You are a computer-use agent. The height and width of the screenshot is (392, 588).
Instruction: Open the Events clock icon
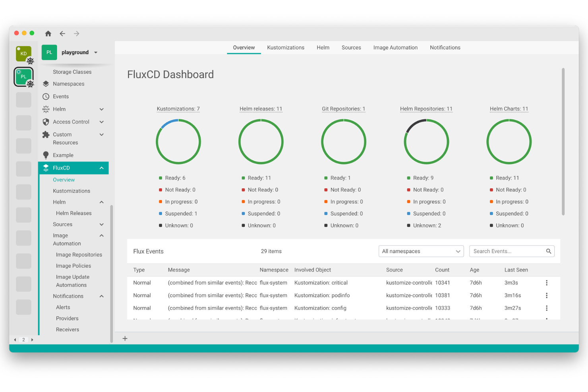click(46, 97)
